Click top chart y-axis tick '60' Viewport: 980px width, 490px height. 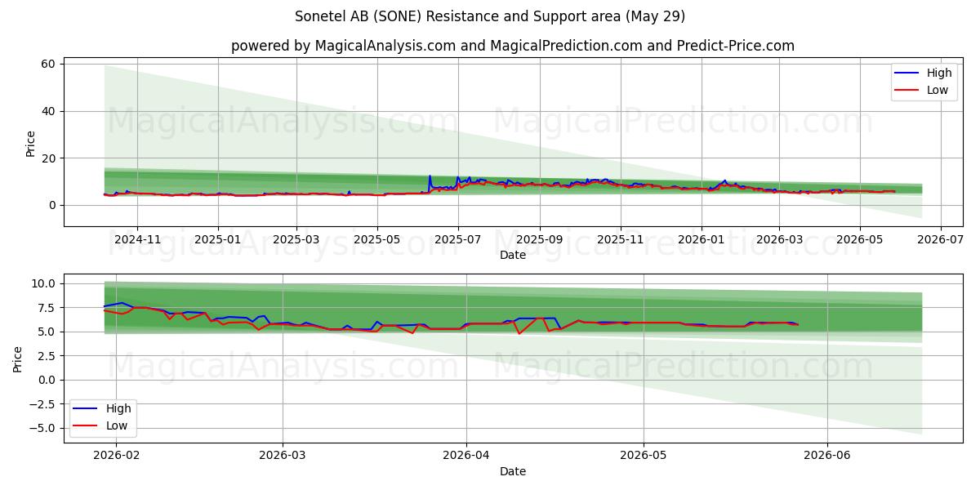[48, 64]
